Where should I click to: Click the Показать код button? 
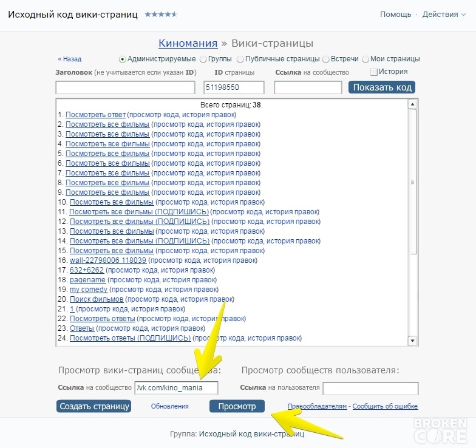382,87
